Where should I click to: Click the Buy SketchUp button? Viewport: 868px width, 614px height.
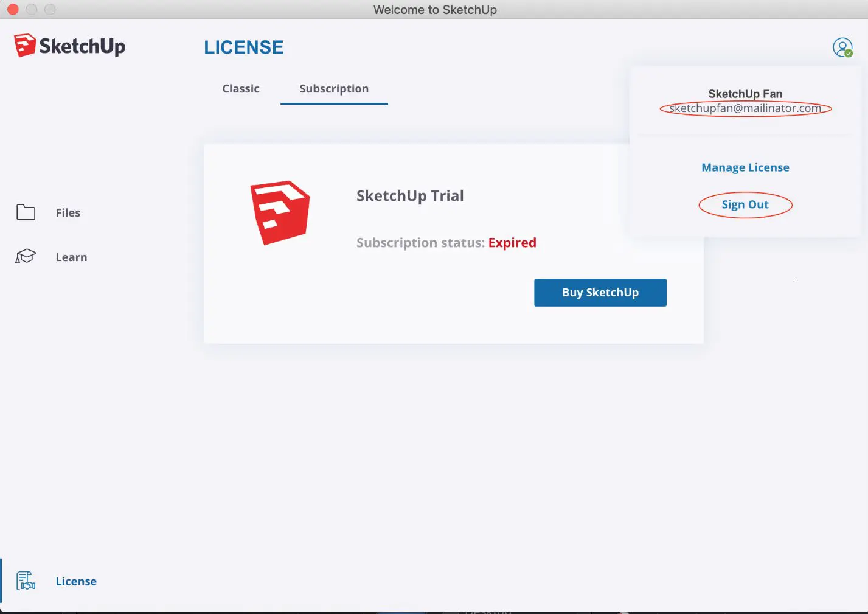click(600, 293)
